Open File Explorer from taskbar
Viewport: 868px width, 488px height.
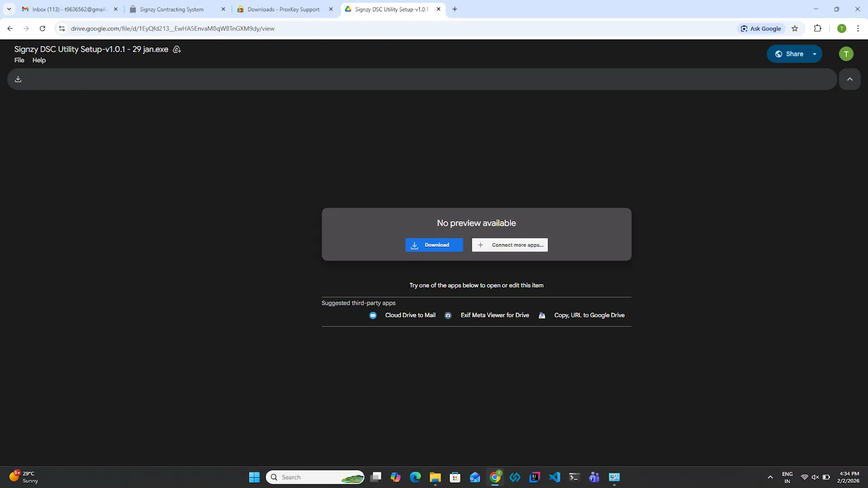tap(435, 477)
